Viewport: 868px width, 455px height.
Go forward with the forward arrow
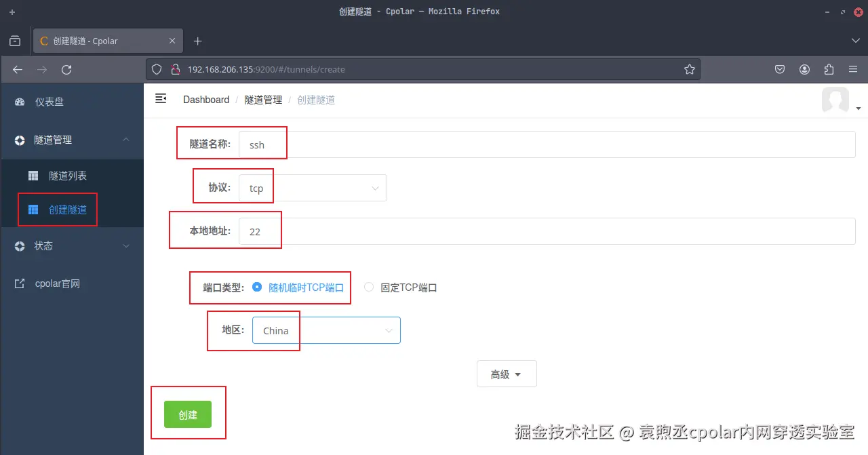(42, 69)
